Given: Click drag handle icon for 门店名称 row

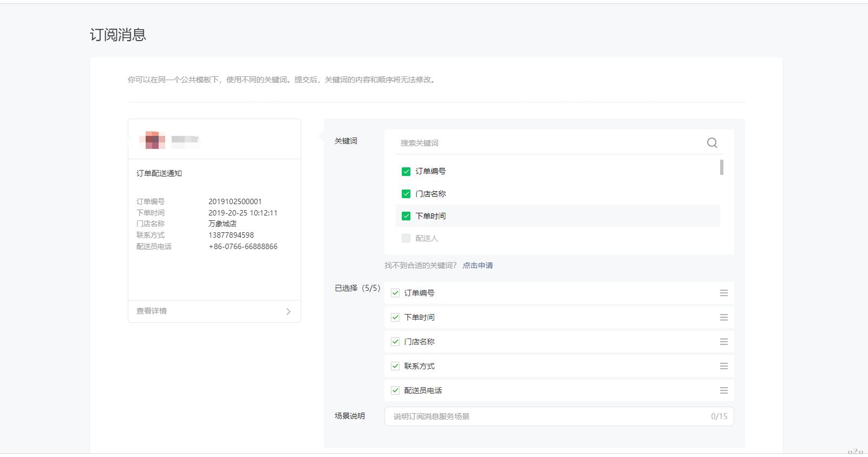Looking at the screenshot, I should pos(723,342).
